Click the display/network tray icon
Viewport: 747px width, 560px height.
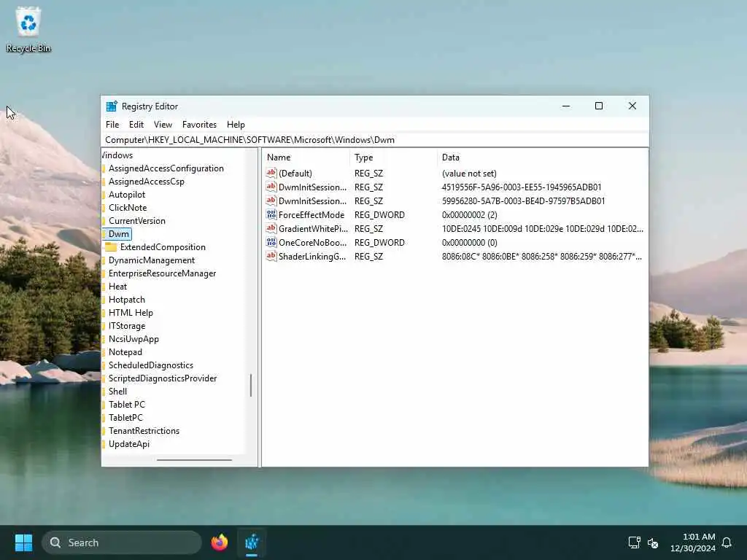(634, 542)
